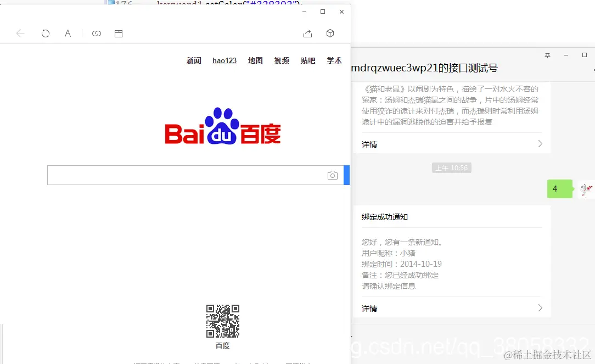Expand chevron on 绑定成功通知 card
The height and width of the screenshot is (364, 595).
[x=540, y=308]
